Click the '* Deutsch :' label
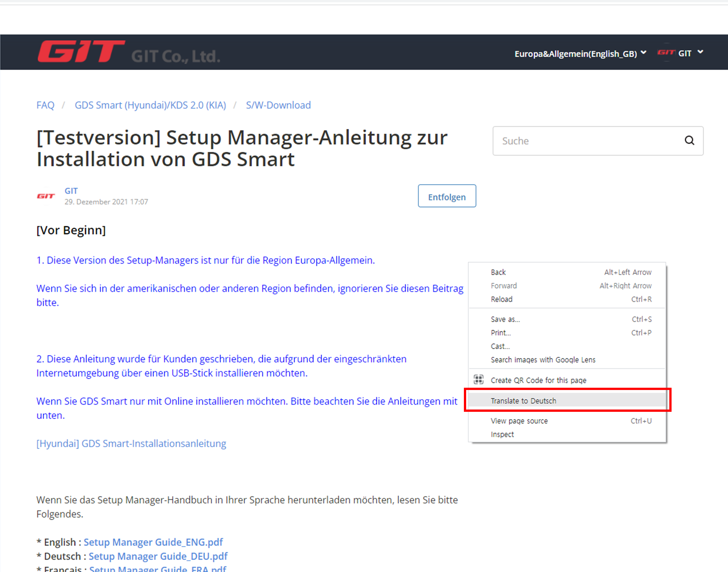Screen dimensions: 728x572 61,556
